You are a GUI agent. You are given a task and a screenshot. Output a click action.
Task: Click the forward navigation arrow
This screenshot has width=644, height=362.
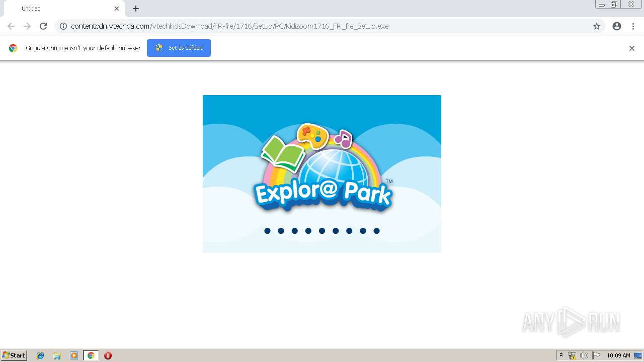[27, 26]
